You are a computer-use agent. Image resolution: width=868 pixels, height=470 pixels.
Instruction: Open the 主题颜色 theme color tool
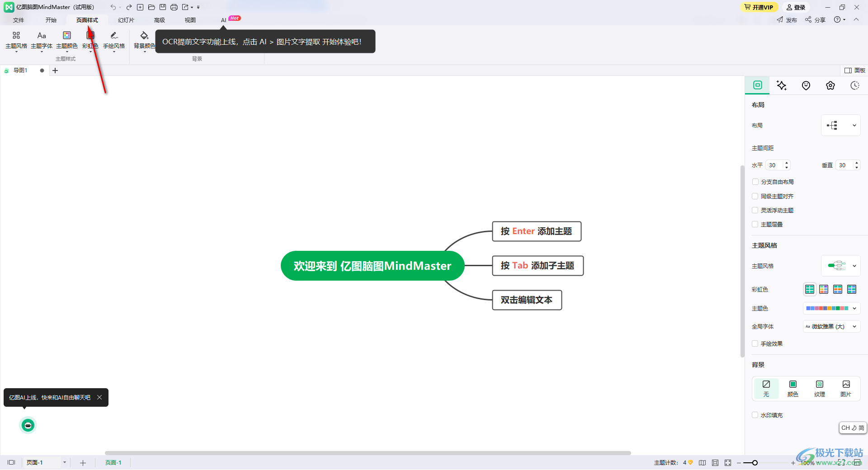(x=67, y=41)
